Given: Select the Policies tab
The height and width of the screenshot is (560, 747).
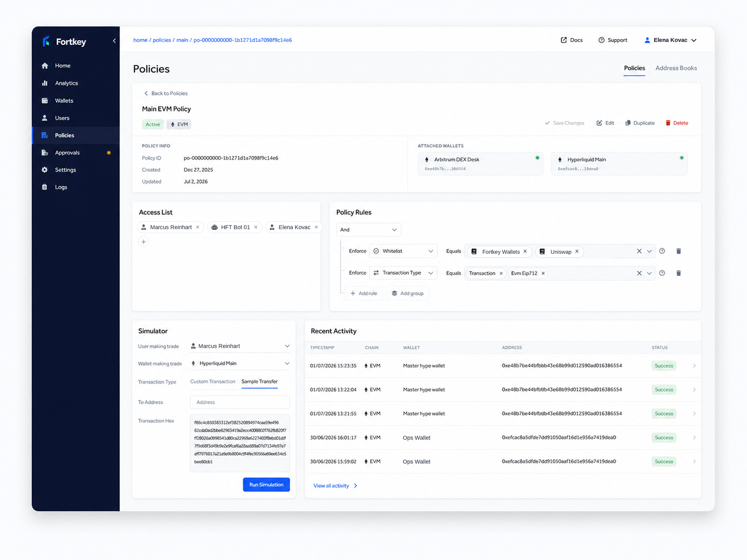Looking at the screenshot, I should (x=634, y=68).
